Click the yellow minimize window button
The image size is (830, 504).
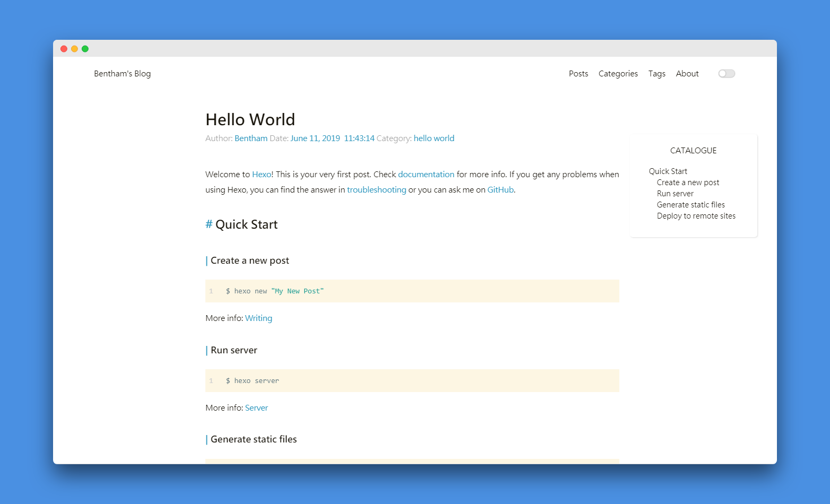pyautogui.click(x=74, y=49)
